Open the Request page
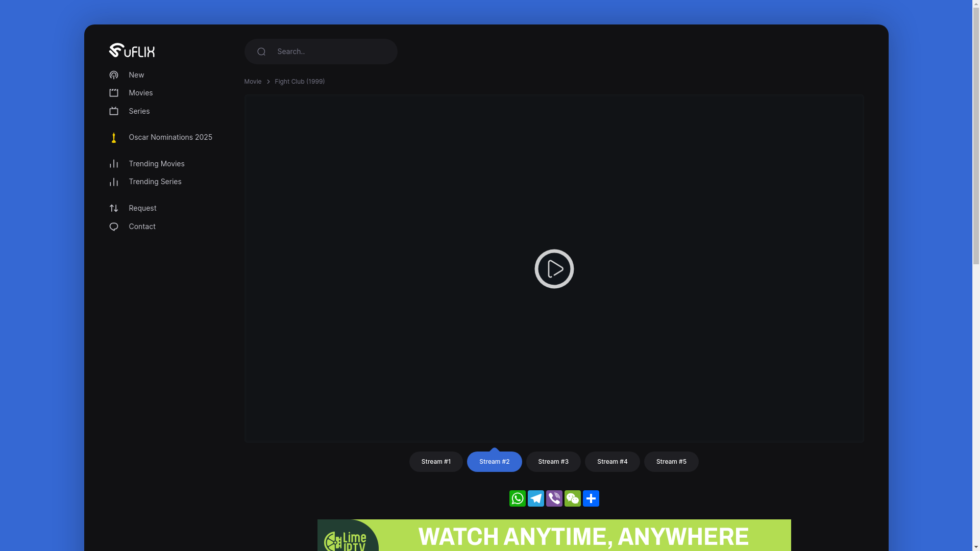Image resolution: width=980 pixels, height=551 pixels. tap(142, 208)
